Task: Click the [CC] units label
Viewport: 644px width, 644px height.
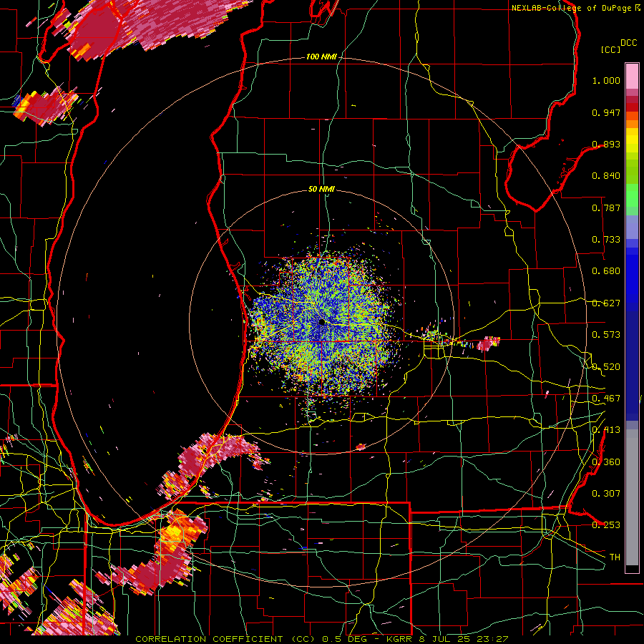Action: coord(611,49)
